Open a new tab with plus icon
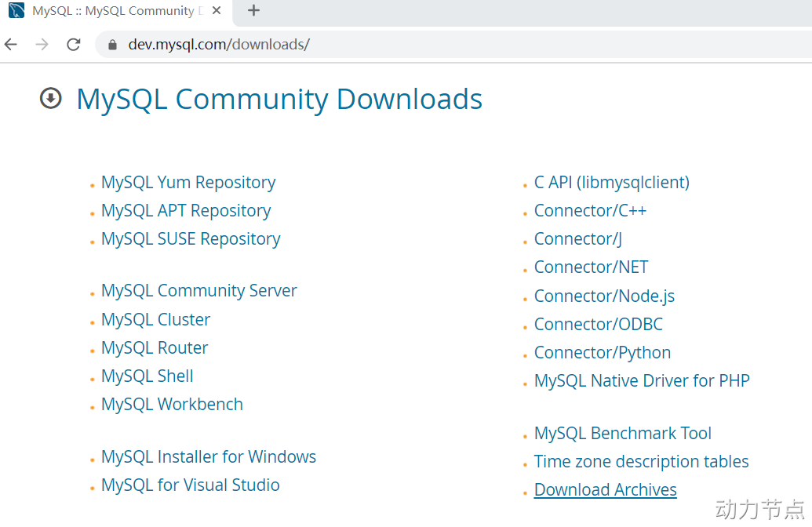The image size is (812, 527). click(253, 10)
